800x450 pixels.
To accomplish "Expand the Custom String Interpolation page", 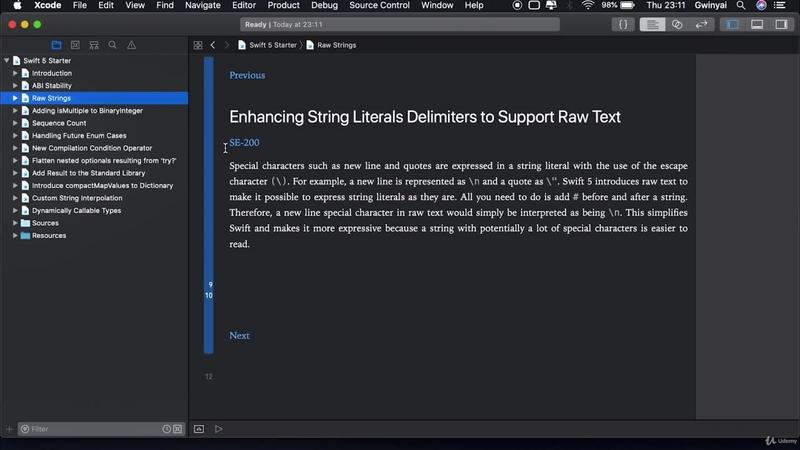I will tap(15, 198).
